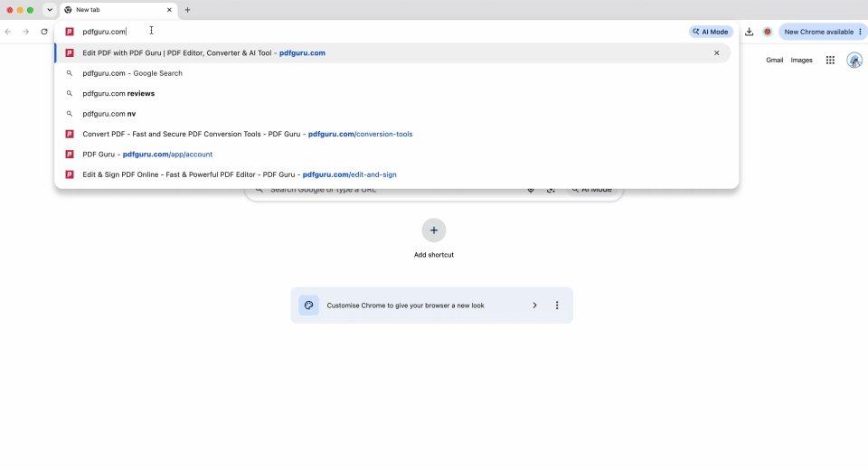
Task: Click the Google account profile avatar
Action: tap(854, 60)
